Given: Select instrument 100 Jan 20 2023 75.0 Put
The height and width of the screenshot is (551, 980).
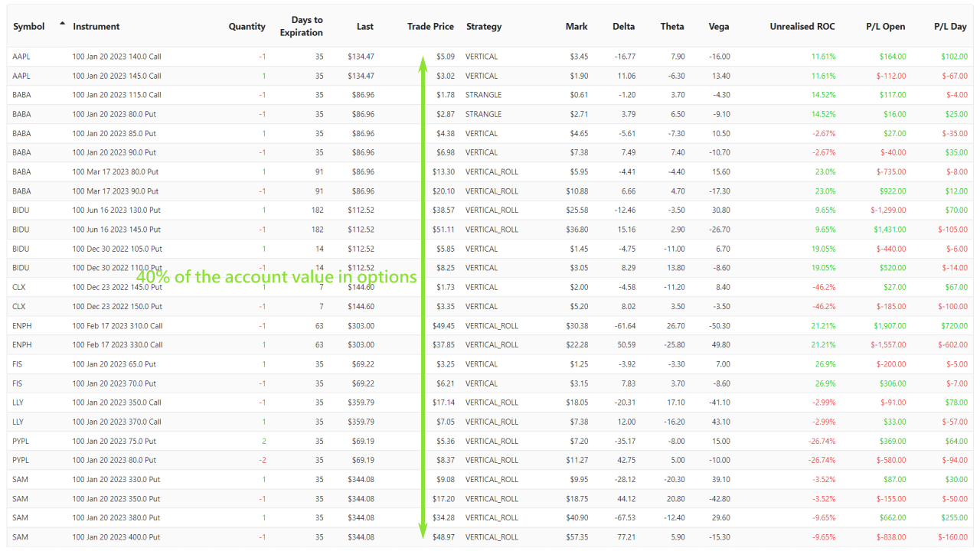Looking at the screenshot, I should (115, 441).
